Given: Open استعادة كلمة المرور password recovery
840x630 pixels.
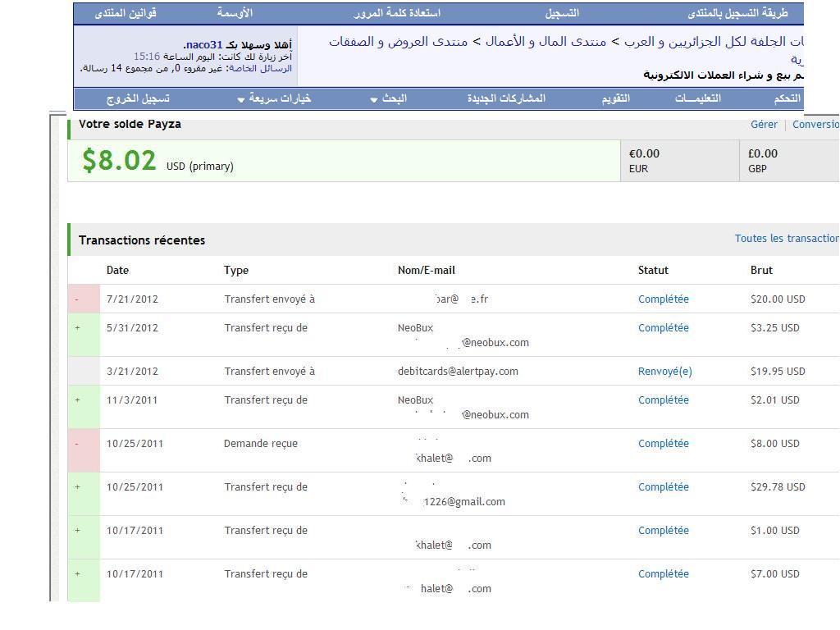Looking at the screenshot, I should [397, 13].
